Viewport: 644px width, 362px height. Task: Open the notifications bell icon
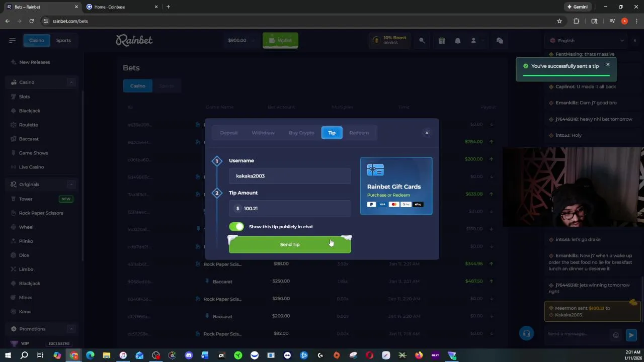pyautogui.click(x=458, y=41)
